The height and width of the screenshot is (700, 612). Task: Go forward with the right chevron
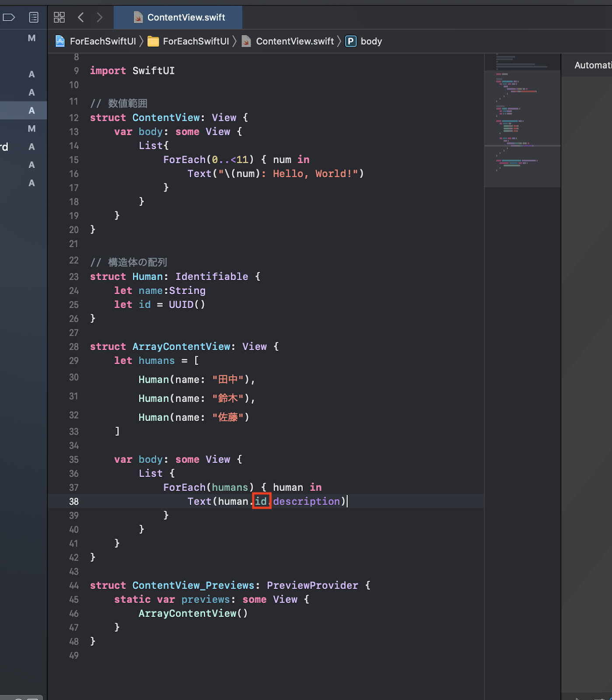(x=99, y=17)
